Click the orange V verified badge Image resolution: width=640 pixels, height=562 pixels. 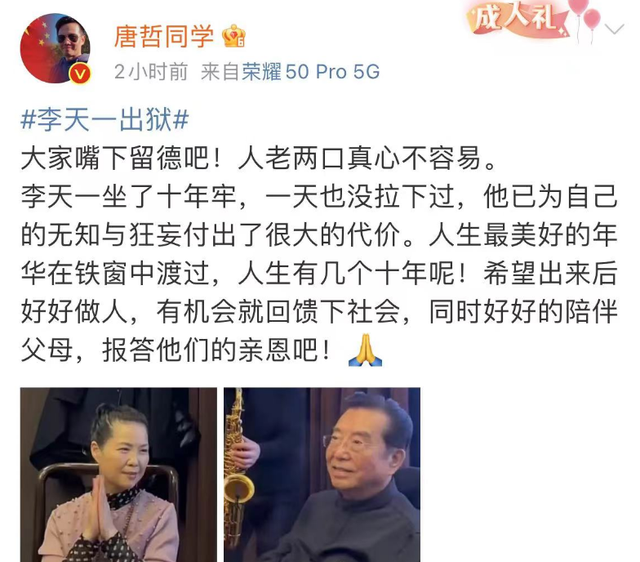click(x=80, y=74)
